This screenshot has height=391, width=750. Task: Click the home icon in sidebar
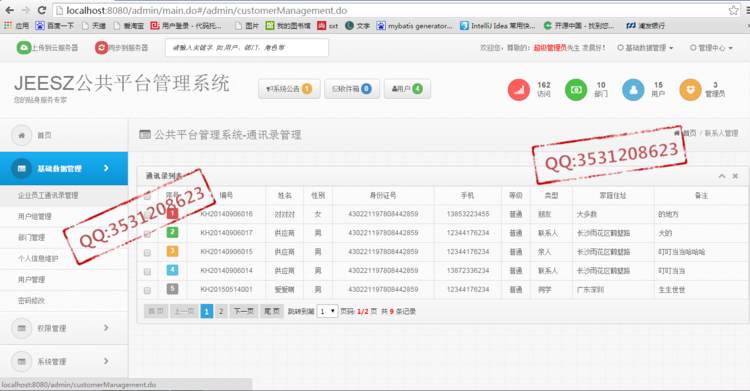click(22, 135)
